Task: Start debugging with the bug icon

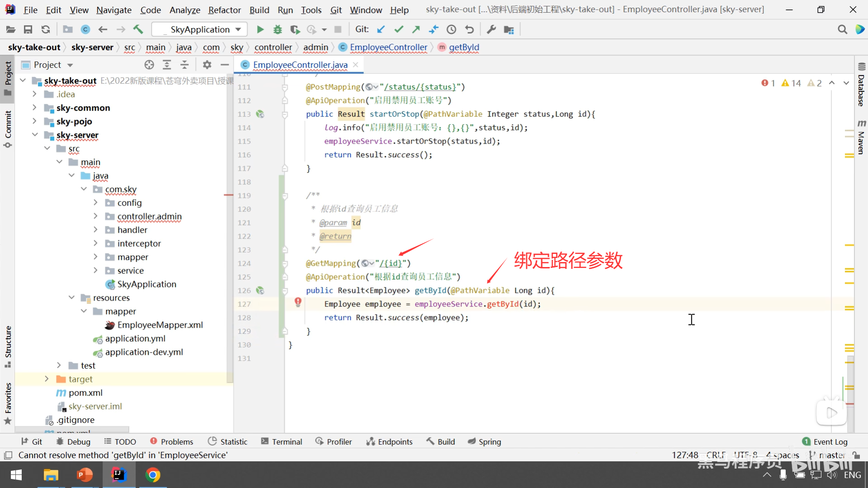Action: click(x=278, y=29)
